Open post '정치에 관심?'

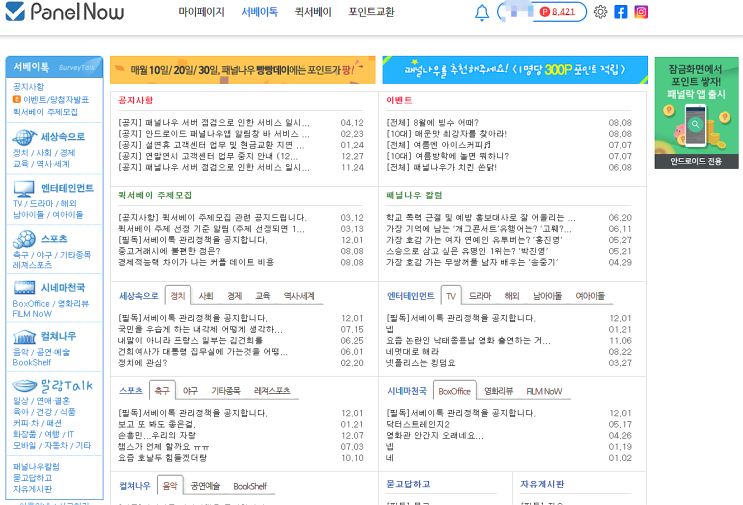point(143,363)
